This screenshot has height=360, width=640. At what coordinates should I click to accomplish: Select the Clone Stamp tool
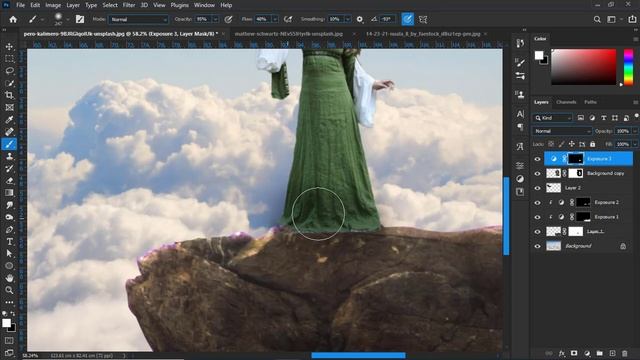tap(9, 156)
